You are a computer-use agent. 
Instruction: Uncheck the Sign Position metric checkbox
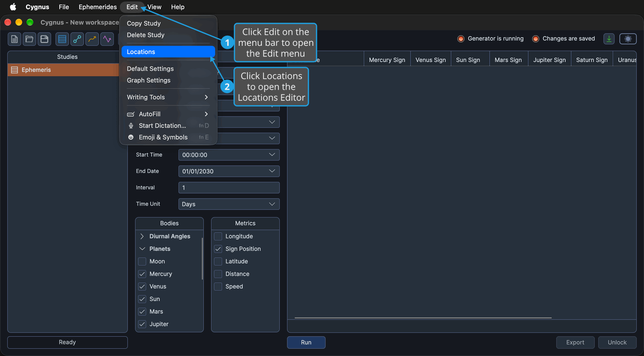tap(218, 249)
